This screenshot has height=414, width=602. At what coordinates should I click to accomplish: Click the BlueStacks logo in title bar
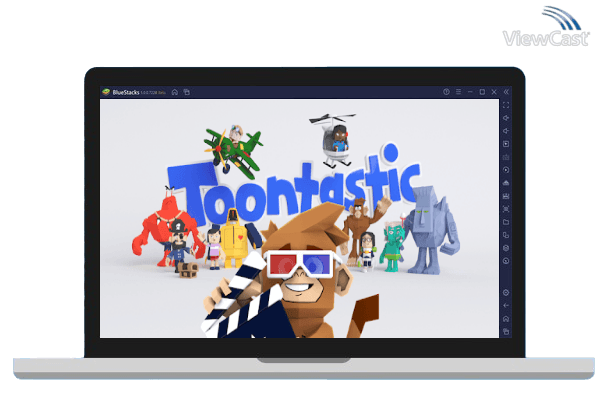(x=106, y=92)
